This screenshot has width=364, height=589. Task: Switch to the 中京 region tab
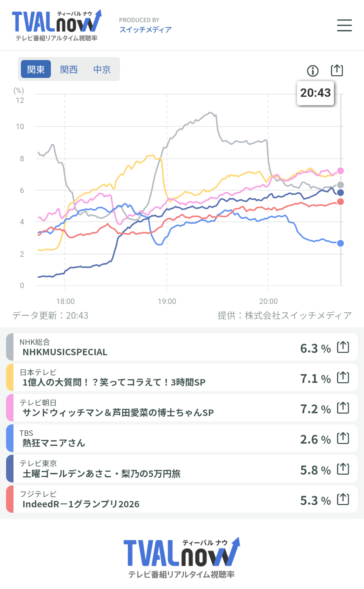click(x=102, y=69)
